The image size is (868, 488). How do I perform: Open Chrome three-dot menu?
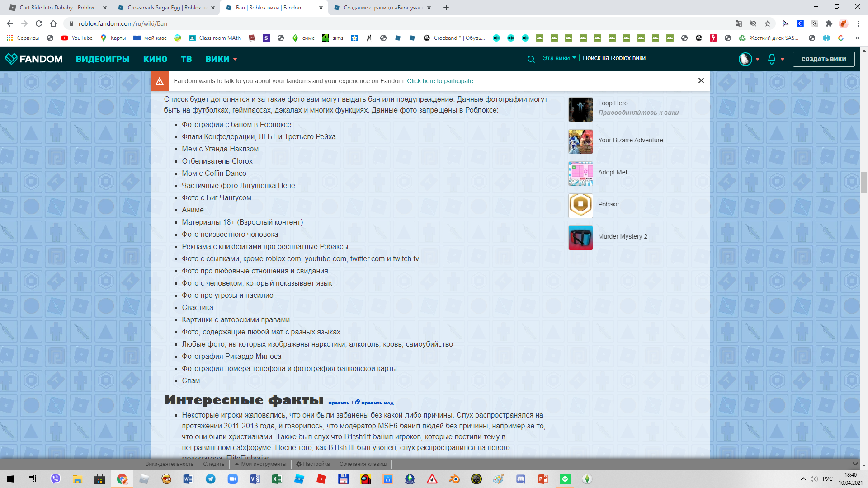tap(858, 23)
